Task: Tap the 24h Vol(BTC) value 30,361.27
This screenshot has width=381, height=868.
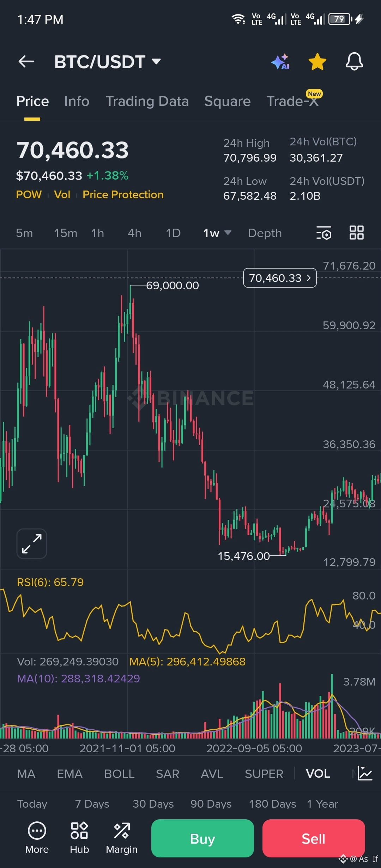Action: pyautogui.click(x=316, y=158)
